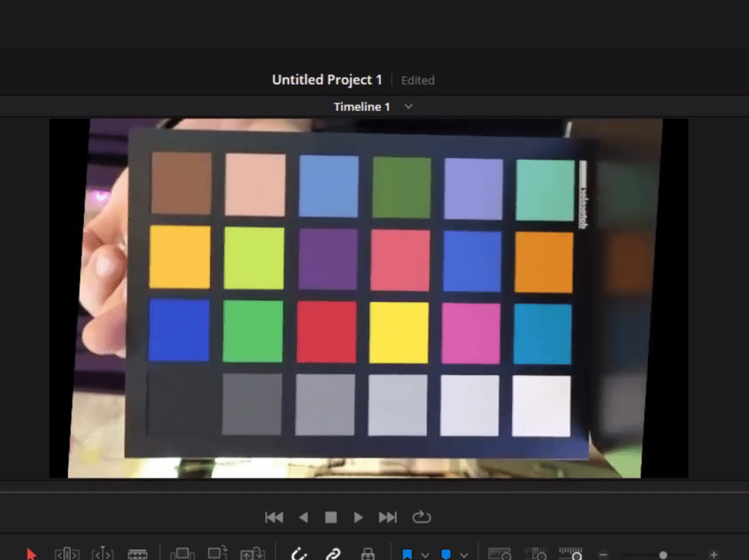Image resolution: width=749 pixels, height=560 pixels.
Task: Add a blue Marker to timeline
Action: tap(445, 554)
